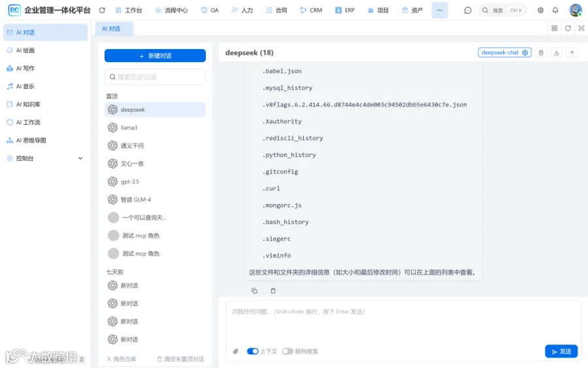Open the 资产 top menu

point(412,10)
